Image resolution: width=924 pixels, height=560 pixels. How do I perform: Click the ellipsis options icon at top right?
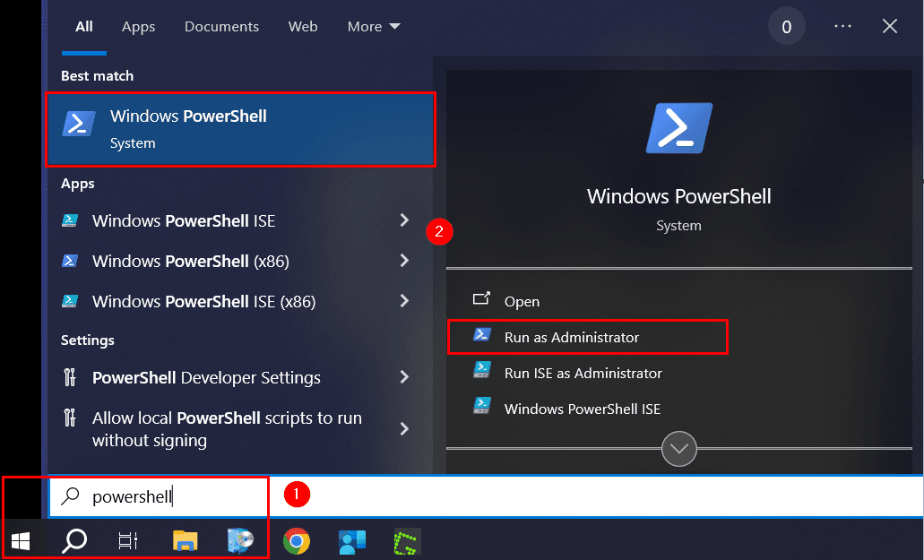pos(842,26)
